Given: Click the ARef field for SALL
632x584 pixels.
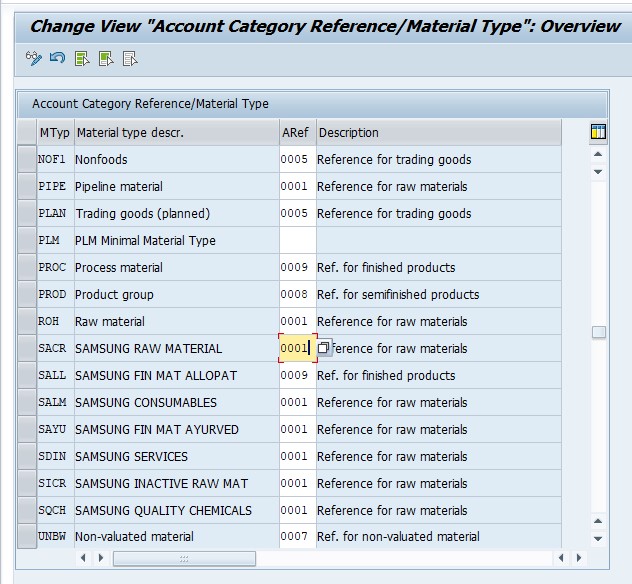Looking at the screenshot, I should [x=297, y=375].
